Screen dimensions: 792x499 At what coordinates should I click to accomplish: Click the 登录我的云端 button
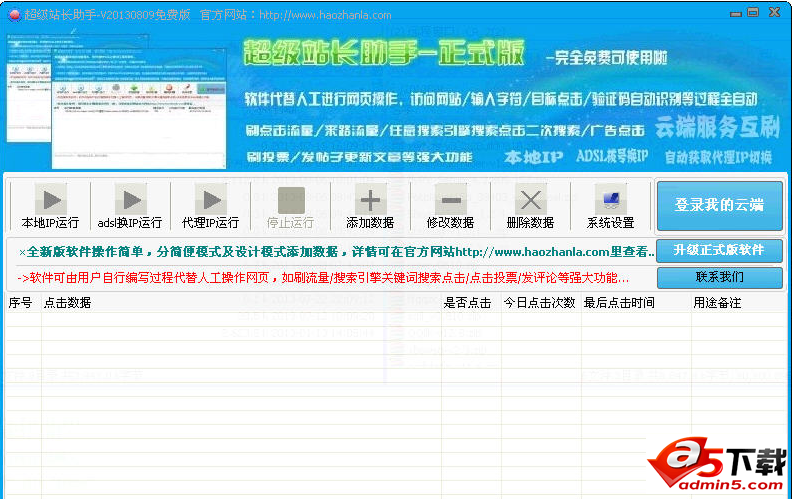coord(720,206)
